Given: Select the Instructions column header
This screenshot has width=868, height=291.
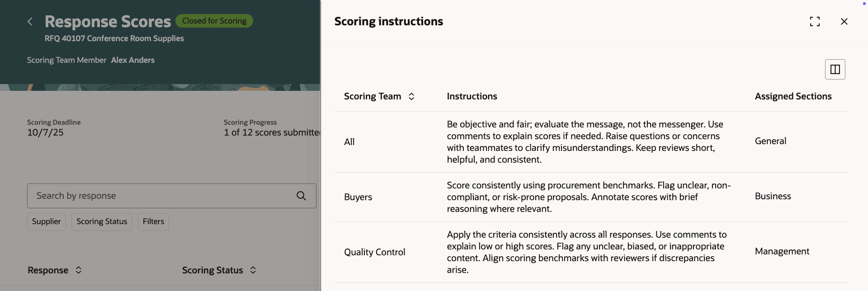Looking at the screenshot, I should tap(472, 96).
